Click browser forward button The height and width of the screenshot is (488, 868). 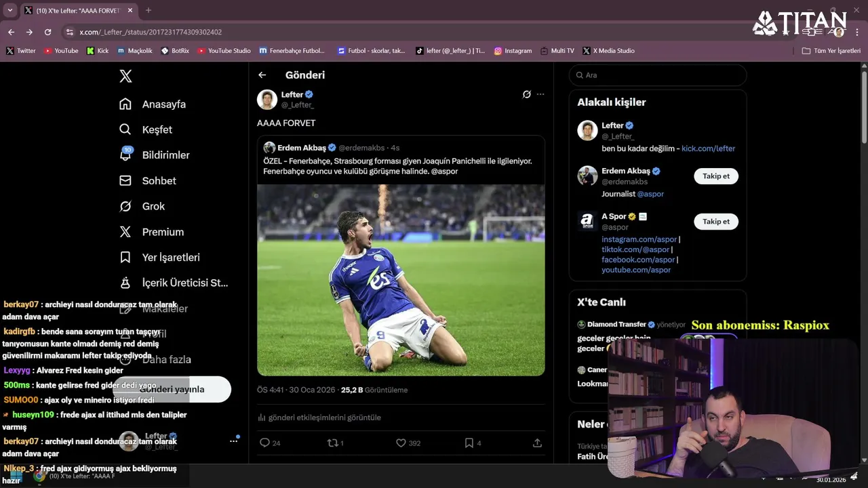(x=29, y=32)
